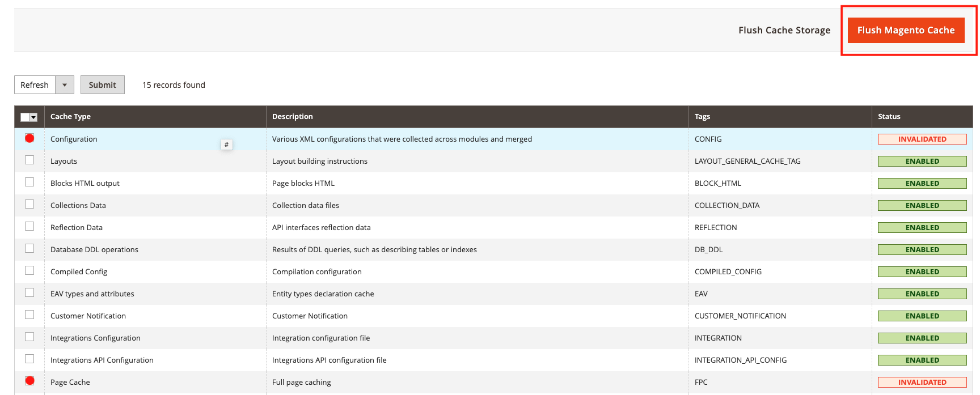Check the Layouts cache checkbox
Screen dimensions: 980x395
point(29,160)
